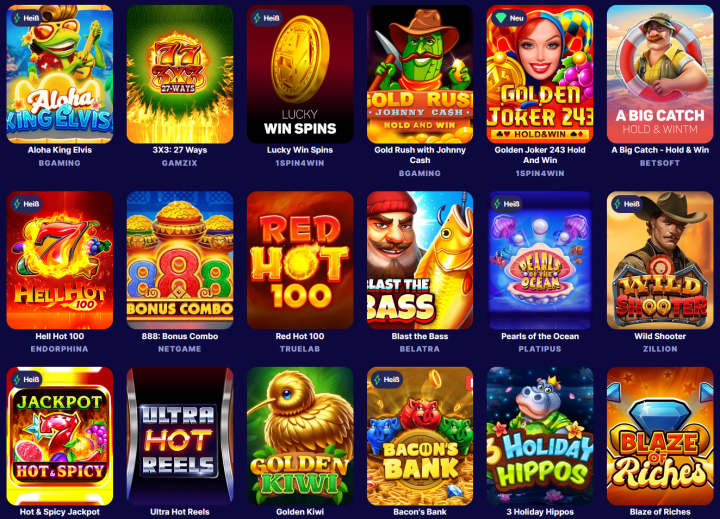Screen dimensions: 720x519
Task: Open the Aloha King Elvis game thumbnail
Action: [60, 74]
